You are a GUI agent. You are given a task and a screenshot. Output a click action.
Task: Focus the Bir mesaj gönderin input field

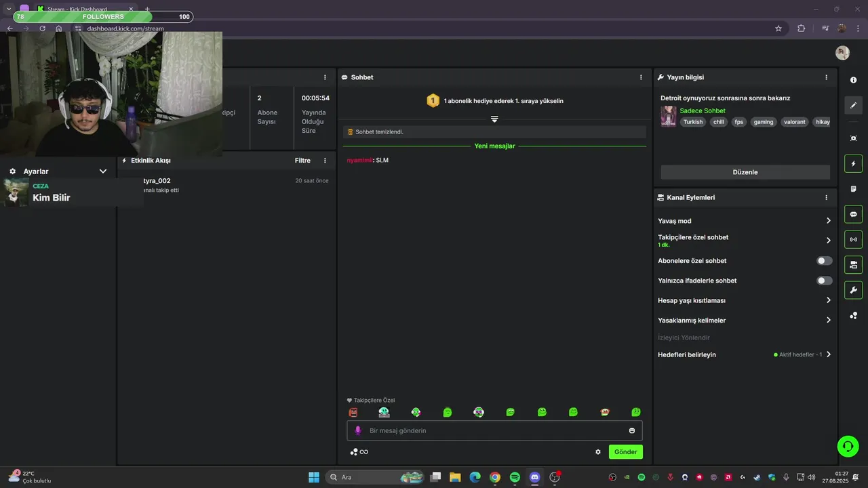(x=494, y=430)
